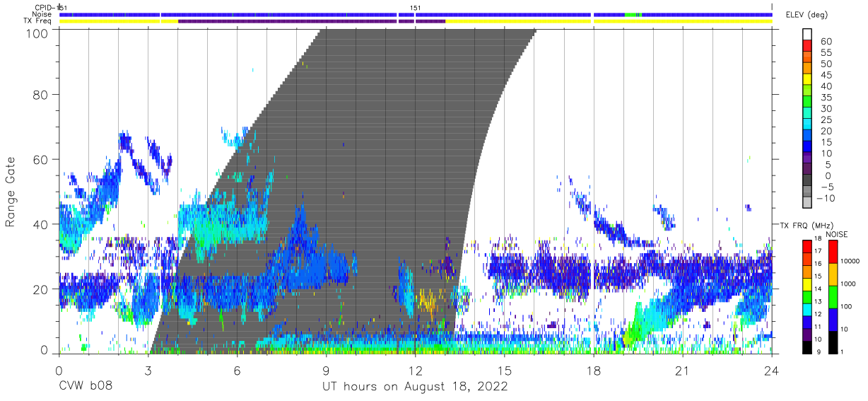Click the 'TX Freq' row label

pos(39,21)
